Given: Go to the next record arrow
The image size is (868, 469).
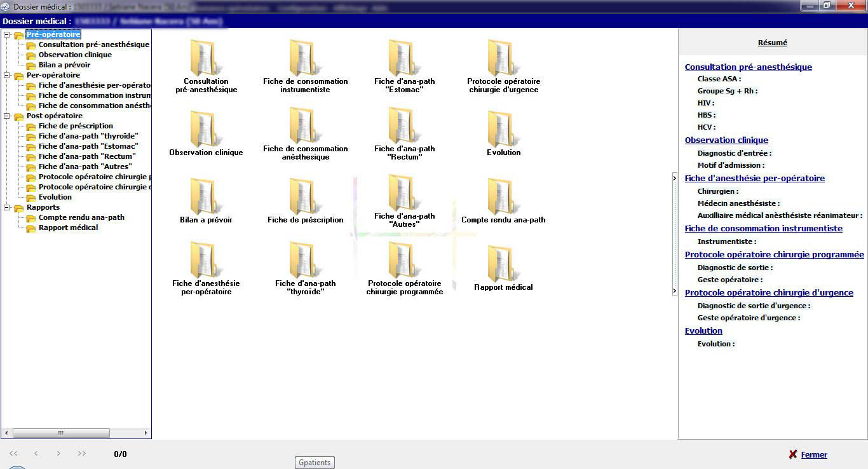Looking at the screenshot, I should point(58,454).
